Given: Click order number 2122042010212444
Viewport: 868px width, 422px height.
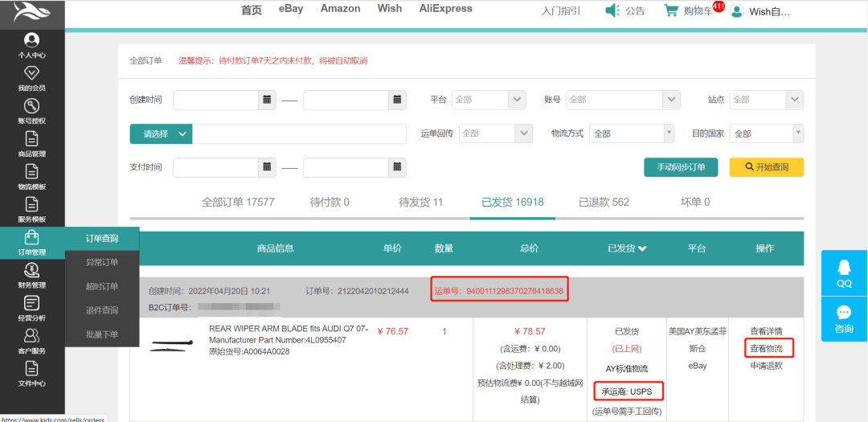Looking at the screenshot, I should 373,291.
